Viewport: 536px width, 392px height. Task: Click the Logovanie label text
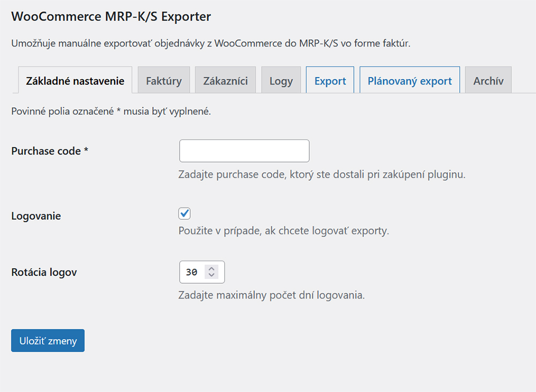[x=36, y=216]
